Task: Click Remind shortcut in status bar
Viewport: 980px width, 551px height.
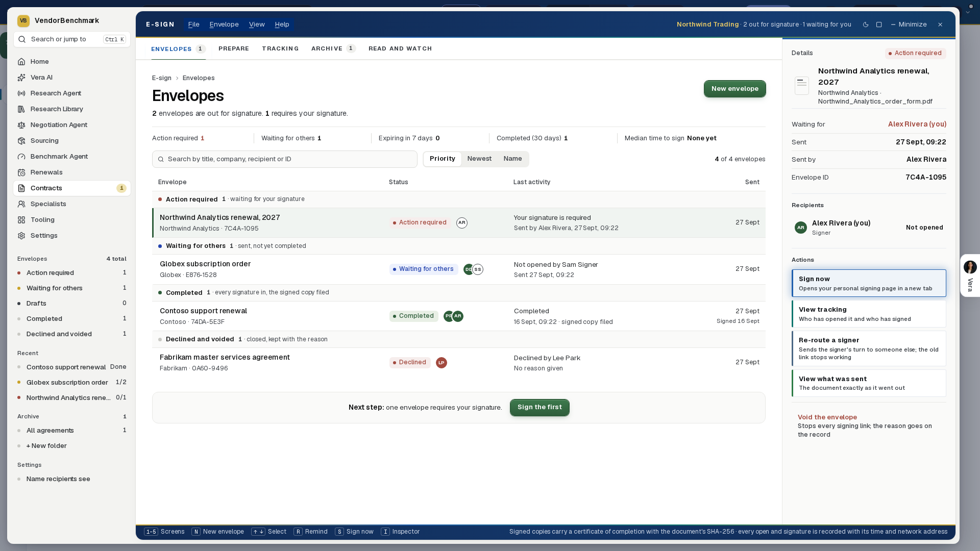Action: 311,532
